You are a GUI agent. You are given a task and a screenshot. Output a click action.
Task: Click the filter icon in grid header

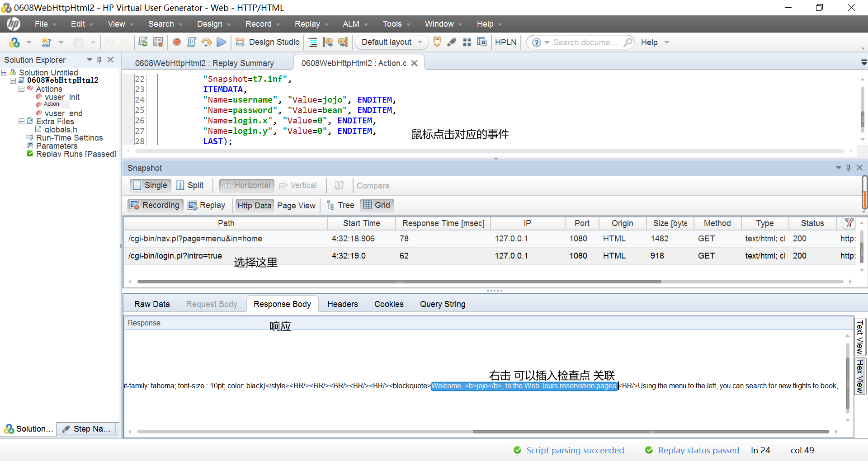click(x=849, y=223)
